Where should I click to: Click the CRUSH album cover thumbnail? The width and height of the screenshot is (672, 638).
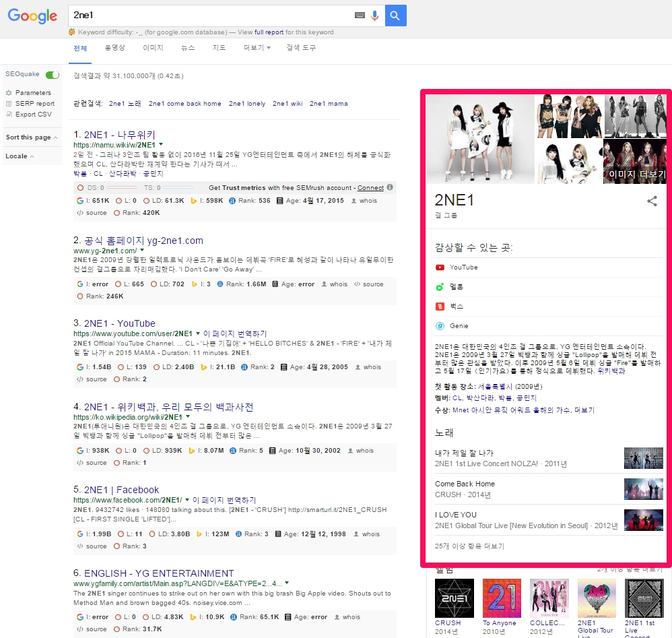coord(454,598)
